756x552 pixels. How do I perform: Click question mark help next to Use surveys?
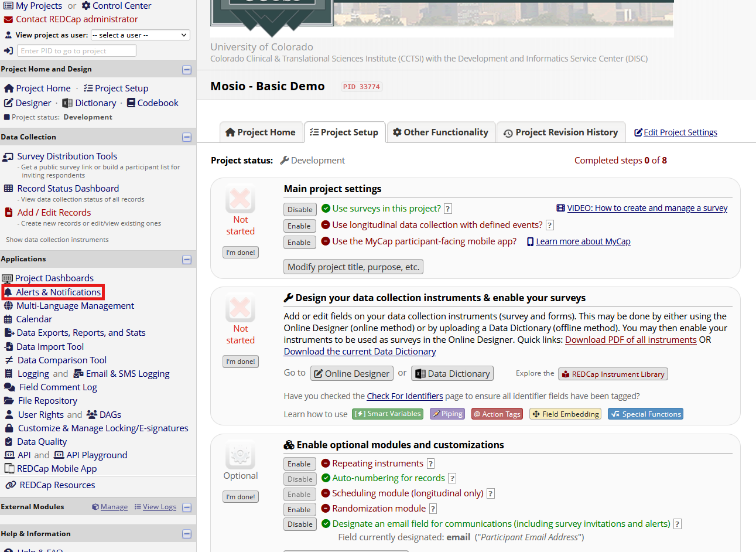(x=448, y=209)
